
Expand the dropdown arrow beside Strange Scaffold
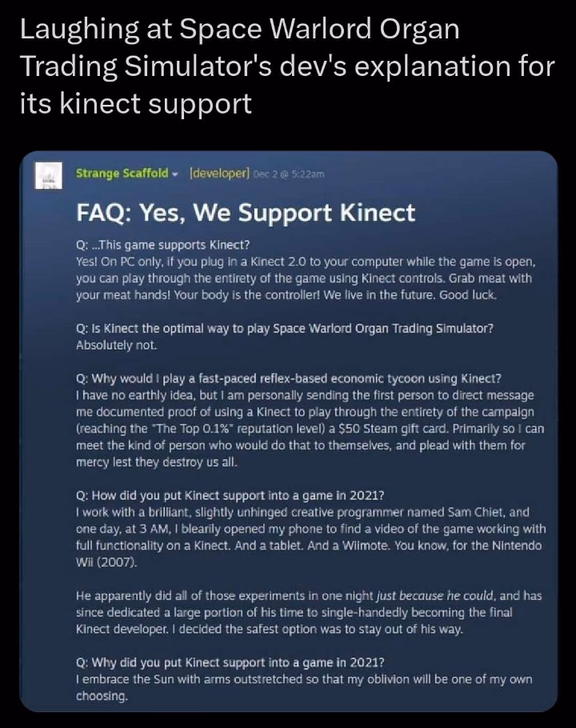[x=175, y=174]
